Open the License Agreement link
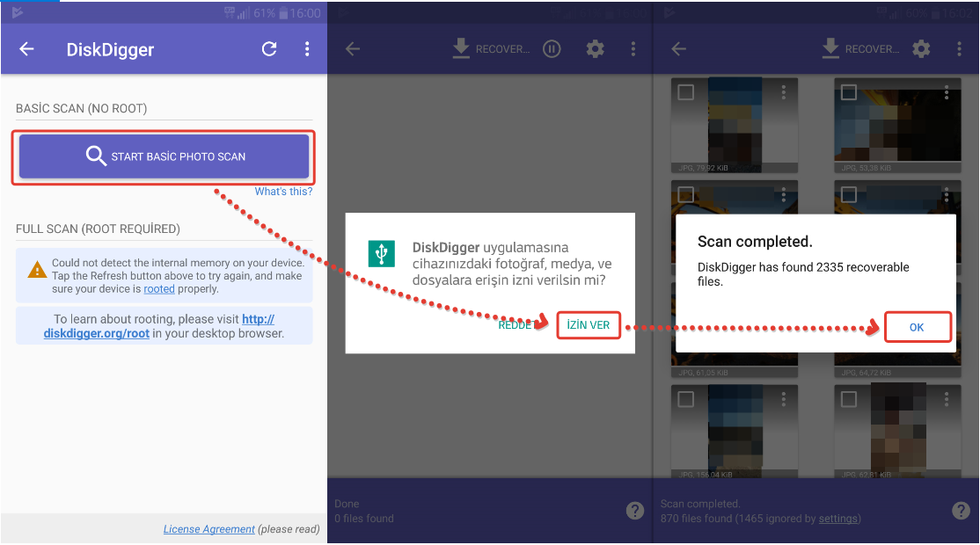Viewport: 980px width, 545px height. coord(208,529)
